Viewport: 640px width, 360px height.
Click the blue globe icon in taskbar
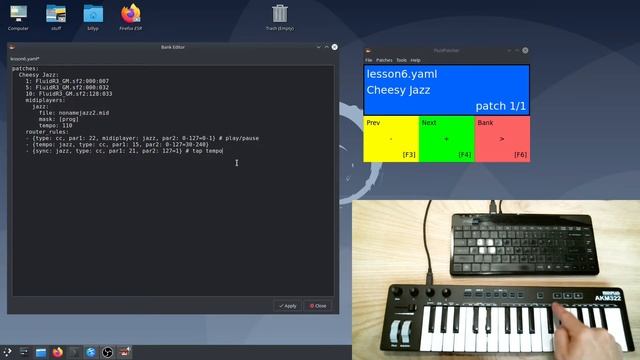click(91, 352)
